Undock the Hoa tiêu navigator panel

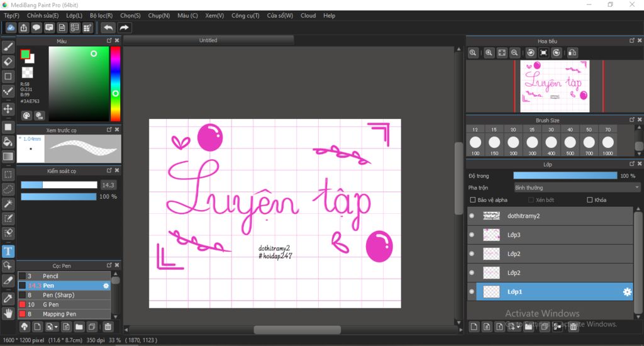point(631,40)
